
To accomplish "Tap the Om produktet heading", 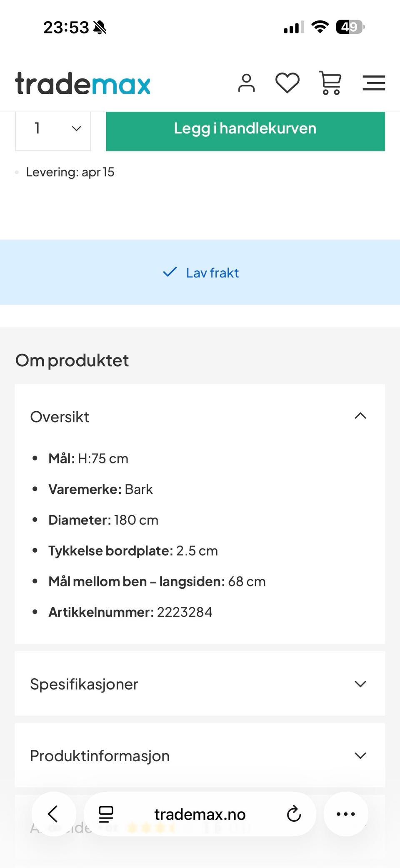I will pos(72,360).
